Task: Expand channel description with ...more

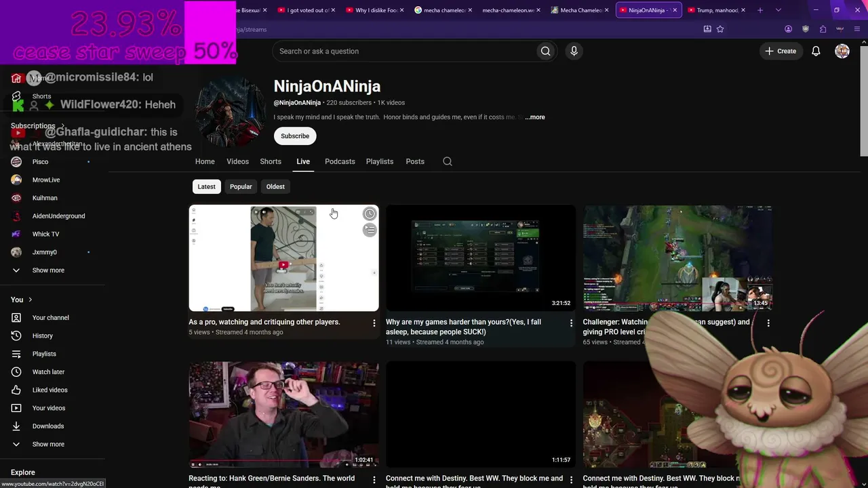Action: [x=535, y=117]
